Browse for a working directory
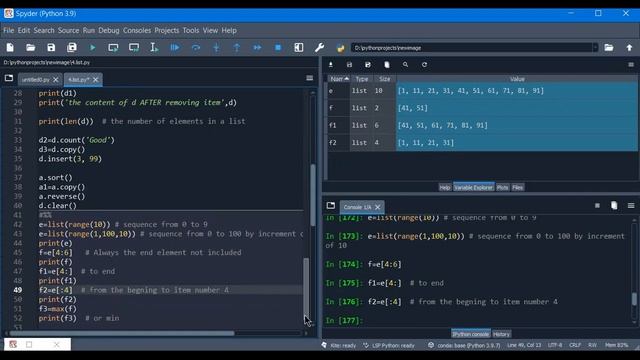 (x=609, y=48)
